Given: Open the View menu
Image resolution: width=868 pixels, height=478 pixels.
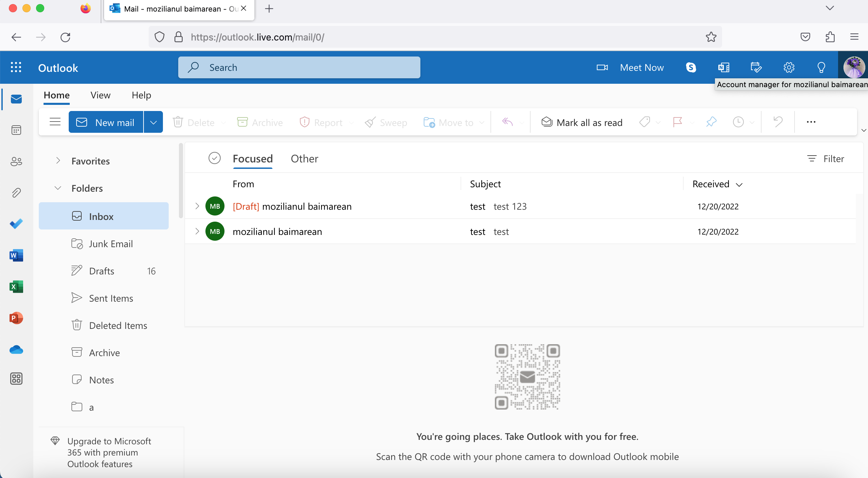Looking at the screenshot, I should point(100,95).
